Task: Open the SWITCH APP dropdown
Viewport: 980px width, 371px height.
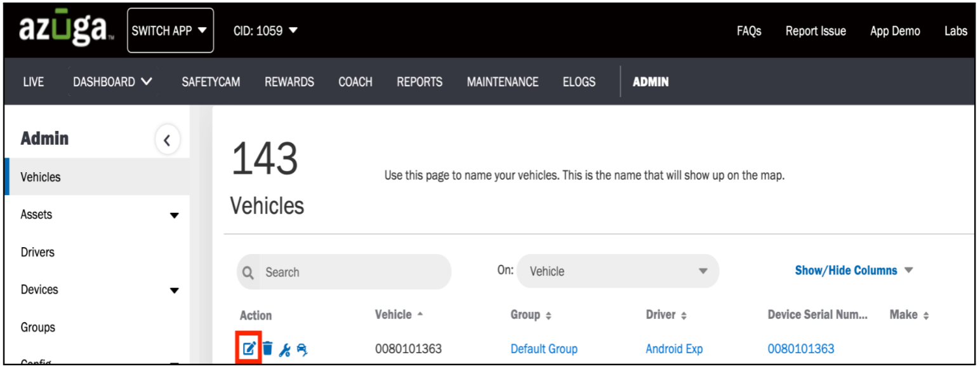Action: click(170, 30)
